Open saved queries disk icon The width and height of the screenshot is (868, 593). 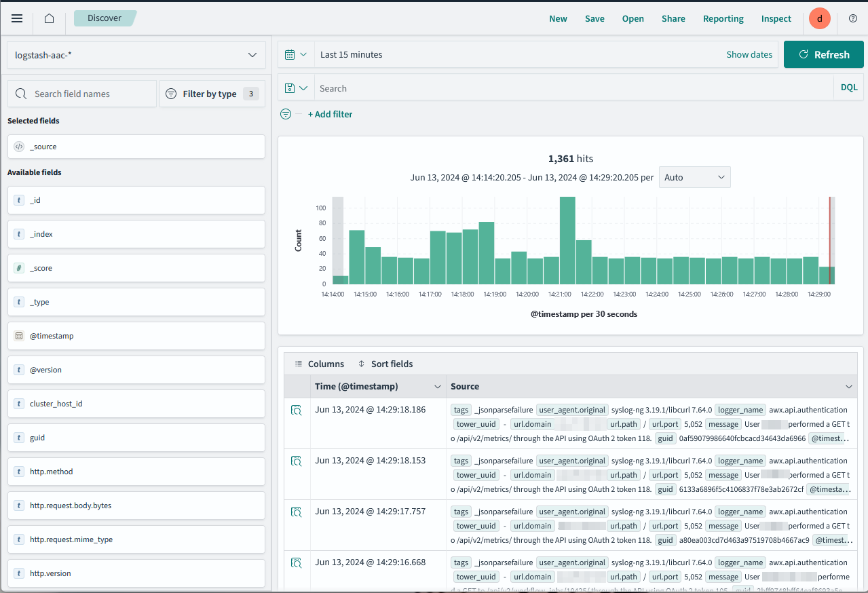(x=296, y=88)
